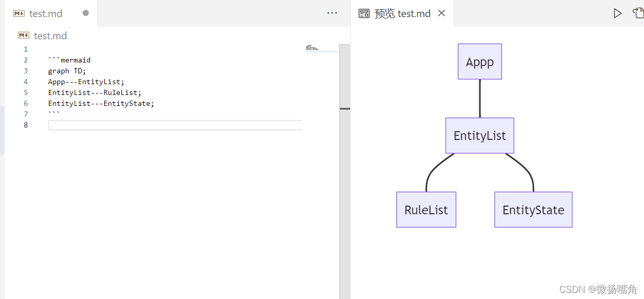Click line number 7 in the gutter

pos(26,114)
